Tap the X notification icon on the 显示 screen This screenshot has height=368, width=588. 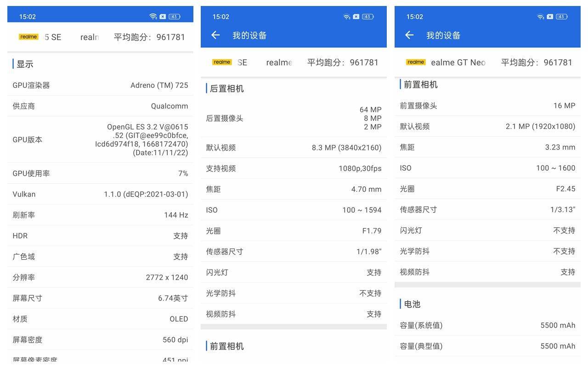(x=163, y=17)
